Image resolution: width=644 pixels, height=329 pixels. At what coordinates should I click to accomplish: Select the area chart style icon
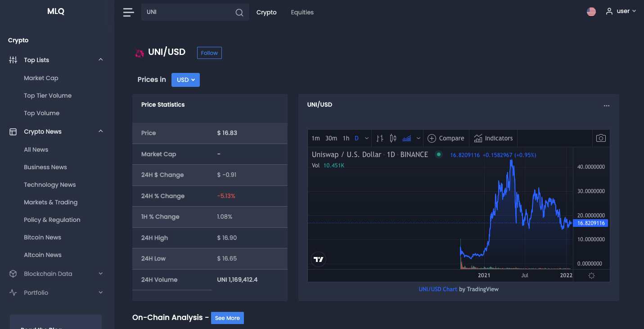click(407, 138)
